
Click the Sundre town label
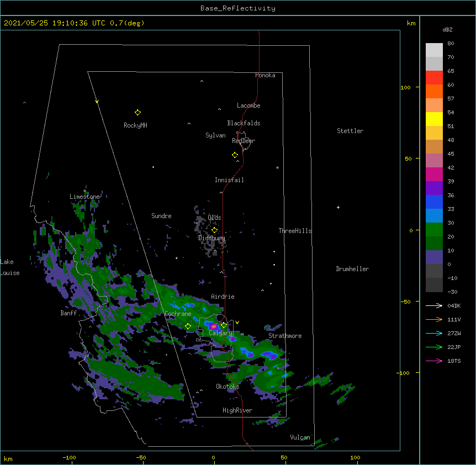161,216
